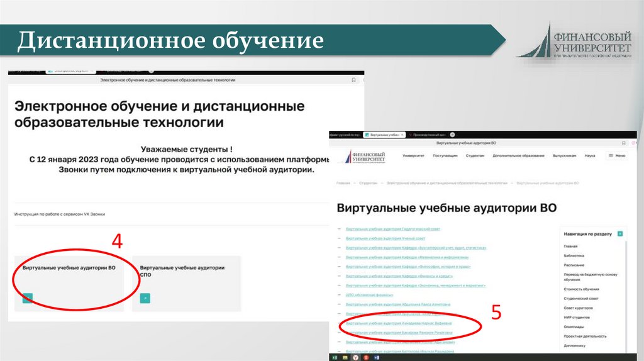Go to Электронное обучение breadcrumb link
Screen dimensions: 644x361
click(x=447, y=183)
